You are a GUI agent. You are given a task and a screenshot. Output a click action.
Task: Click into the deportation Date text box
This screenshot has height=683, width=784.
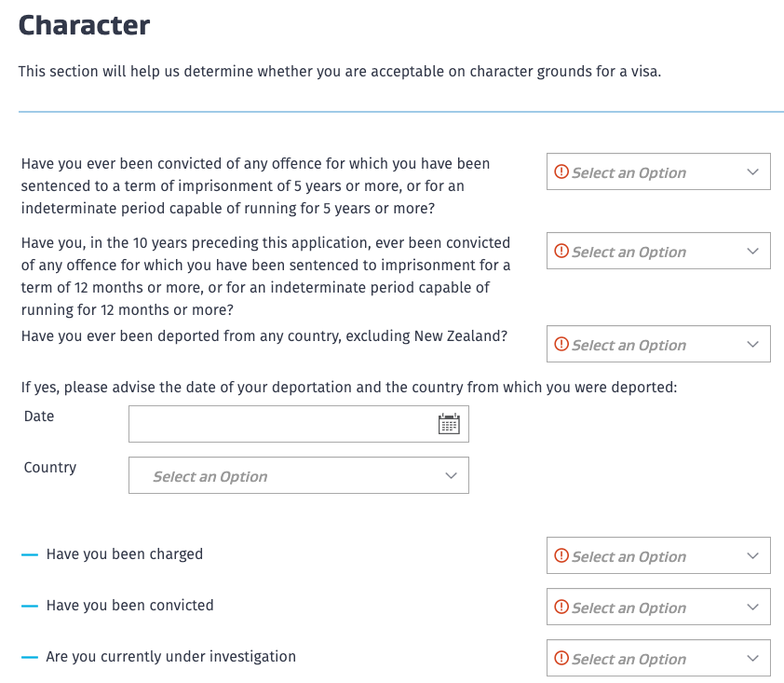click(281, 424)
